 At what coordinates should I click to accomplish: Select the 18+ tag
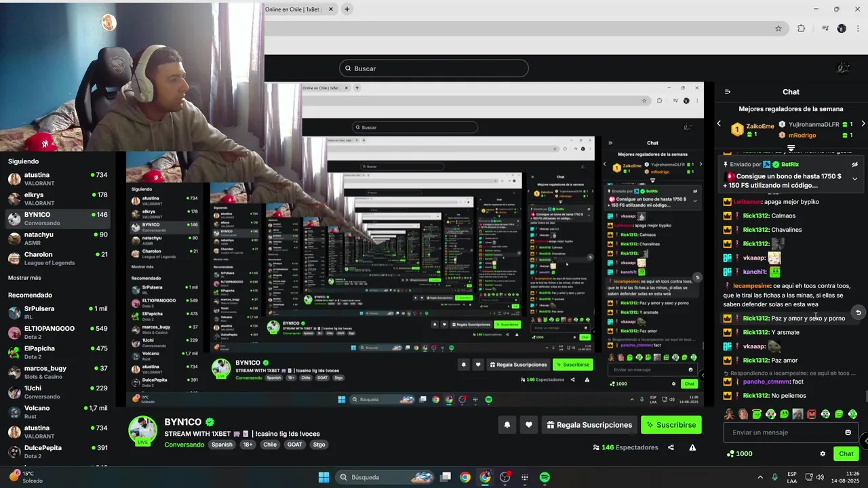(248, 445)
